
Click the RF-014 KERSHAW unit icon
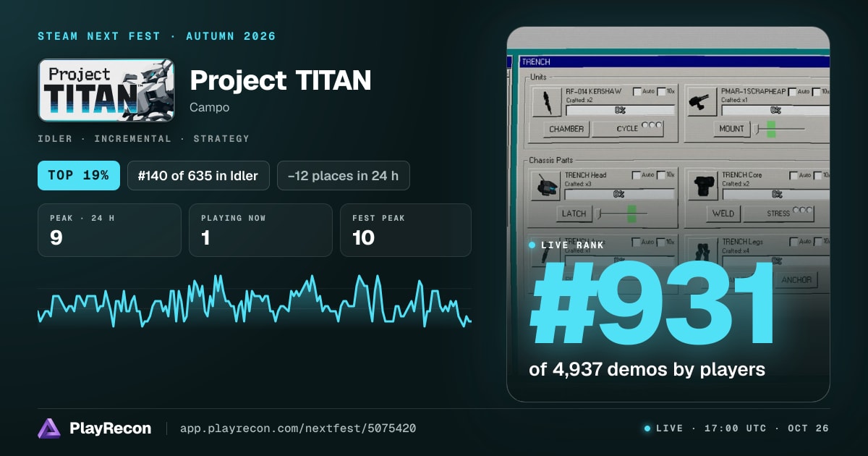coord(546,102)
